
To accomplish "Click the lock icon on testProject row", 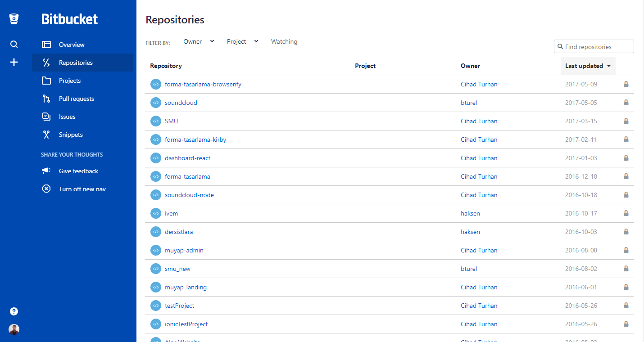I will coord(626,306).
